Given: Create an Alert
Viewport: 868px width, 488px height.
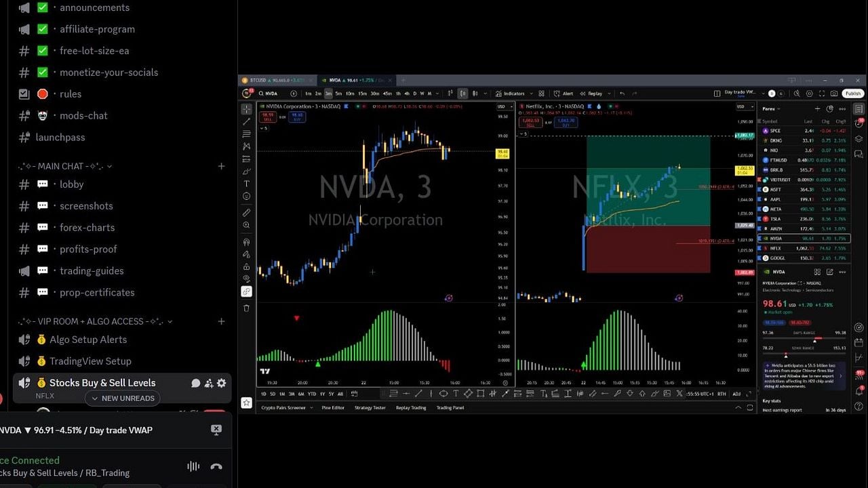Looking at the screenshot, I should tap(564, 94).
